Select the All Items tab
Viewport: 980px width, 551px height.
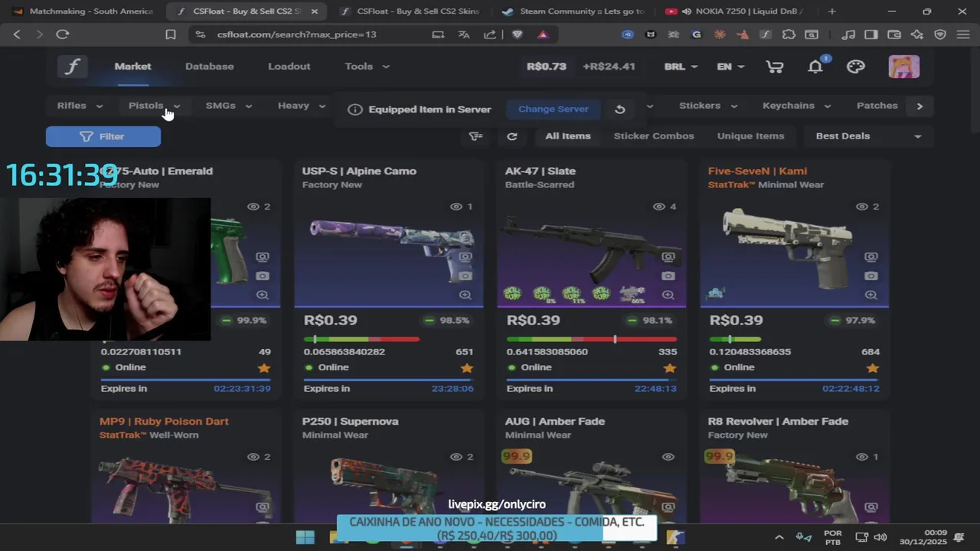(x=567, y=136)
